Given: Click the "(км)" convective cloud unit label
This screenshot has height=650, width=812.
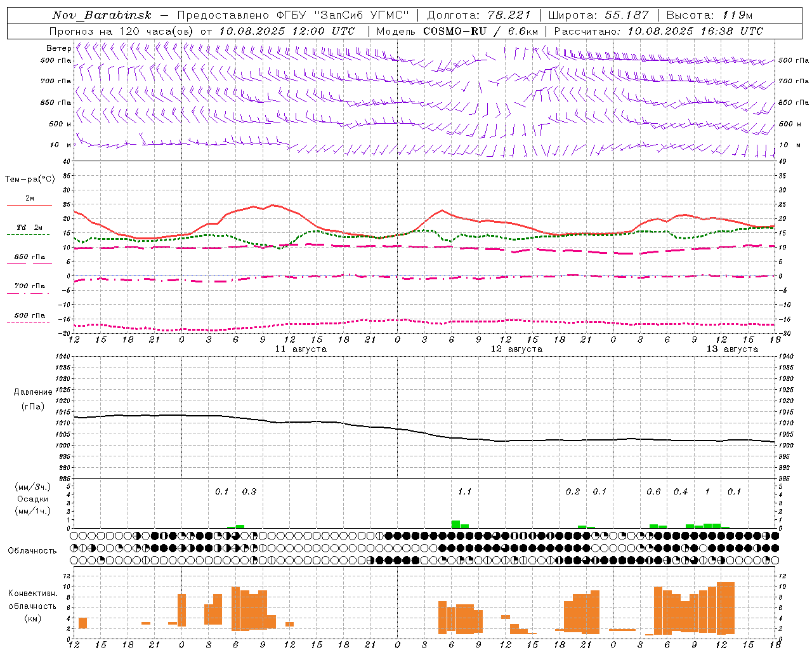Looking at the screenshot, I should coord(33,618).
